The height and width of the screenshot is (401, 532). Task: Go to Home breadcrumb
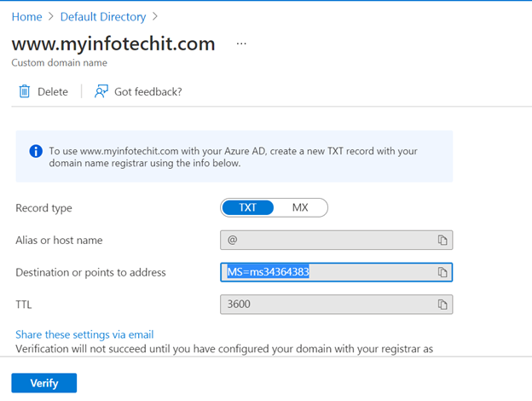pyautogui.click(x=26, y=17)
